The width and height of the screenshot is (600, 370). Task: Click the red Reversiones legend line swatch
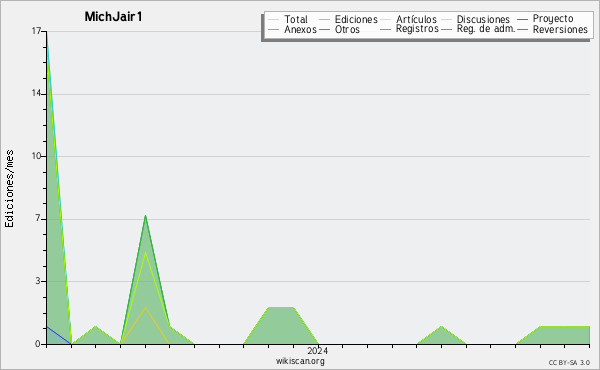point(522,29)
